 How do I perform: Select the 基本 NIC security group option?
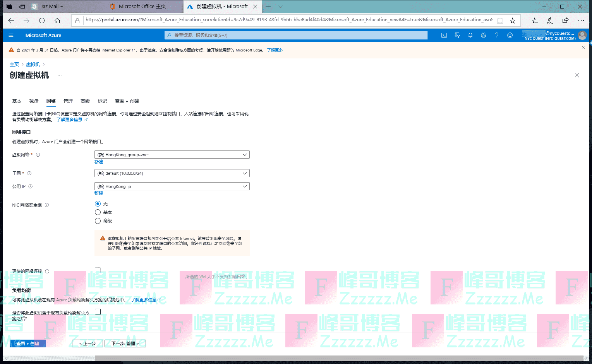pyautogui.click(x=98, y=212)
